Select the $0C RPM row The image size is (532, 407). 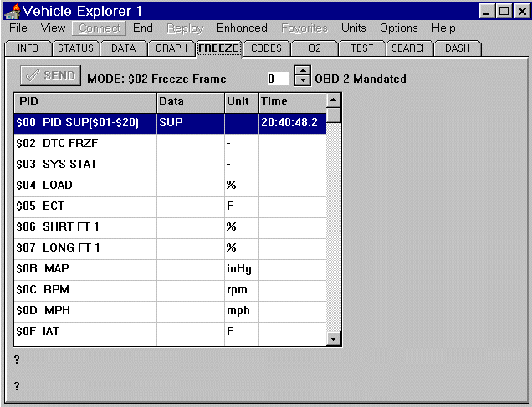point(84,290)
